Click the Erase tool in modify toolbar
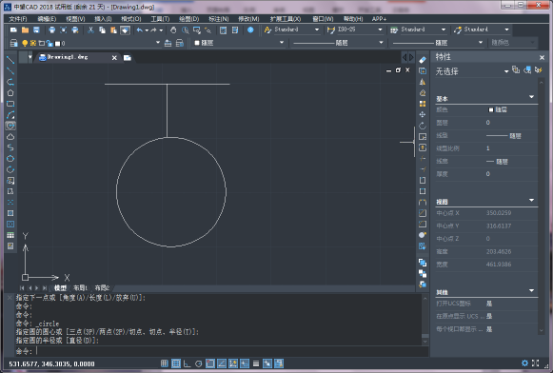This screenshot has height=374, width=554. coord(423,60)
